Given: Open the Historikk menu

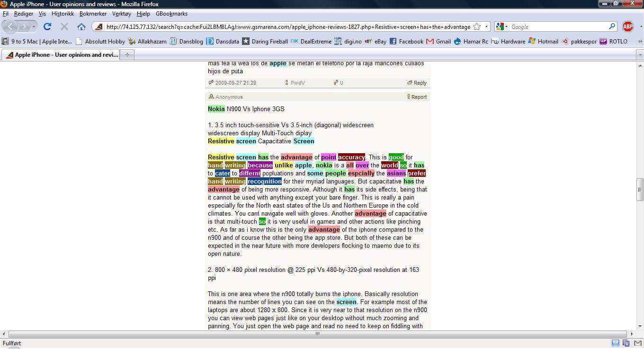Looking at the screenshot, I should pyautogui.click(x=63, y=14).
